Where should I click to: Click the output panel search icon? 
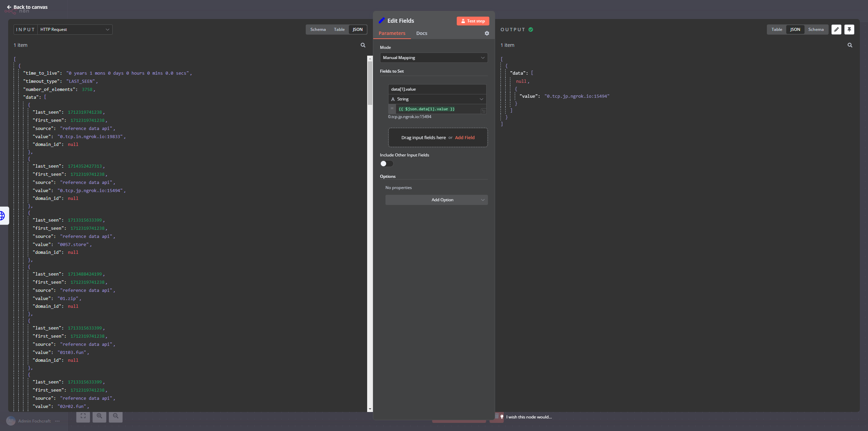coord(850,45)
